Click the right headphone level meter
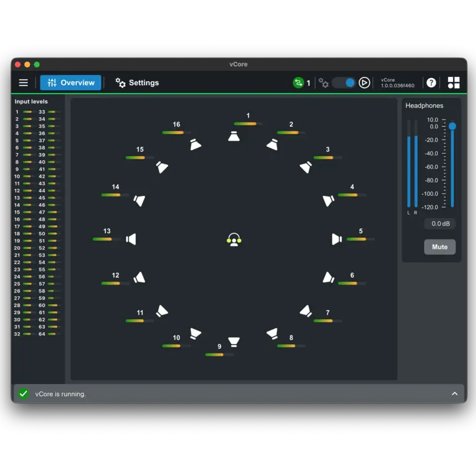The image size is (476, 476). (416, 163)
